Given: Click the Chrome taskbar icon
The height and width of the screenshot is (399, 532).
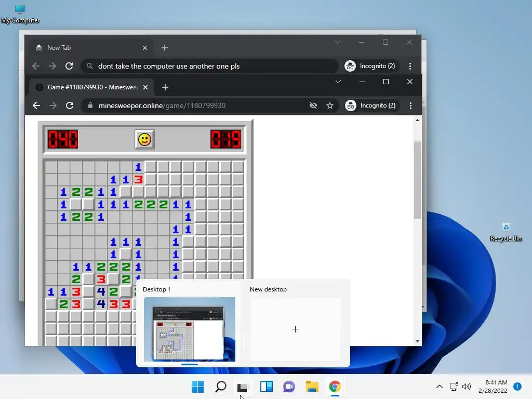Looking at the screenshot, I should pyautogui.click(x=335, y=387).
